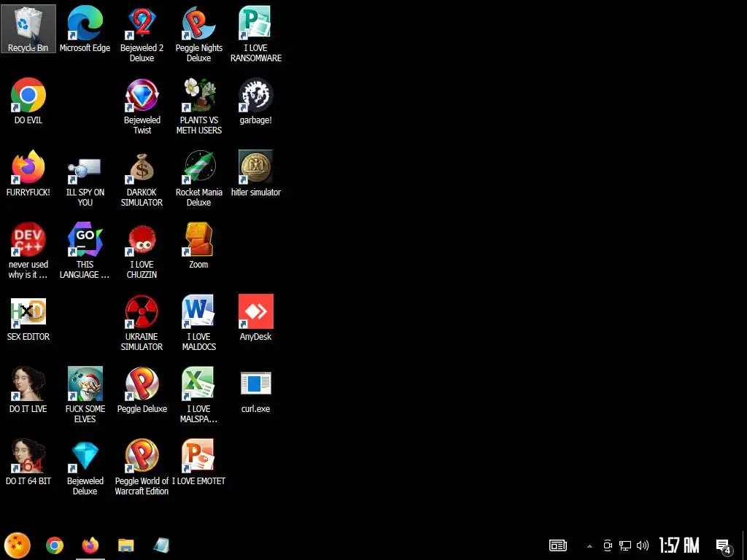Select the Rocket Mania Deluxe shortcut
The height and width of the screenshot is (560, 747).
198,179
